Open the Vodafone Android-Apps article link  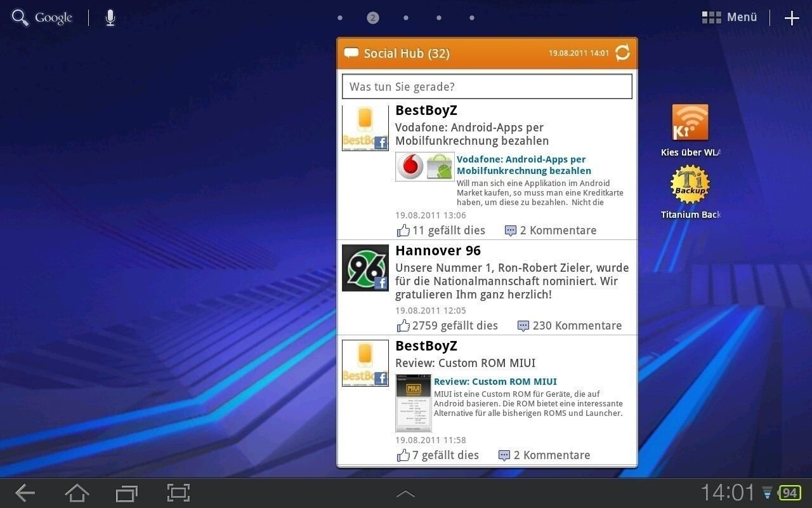524,165
